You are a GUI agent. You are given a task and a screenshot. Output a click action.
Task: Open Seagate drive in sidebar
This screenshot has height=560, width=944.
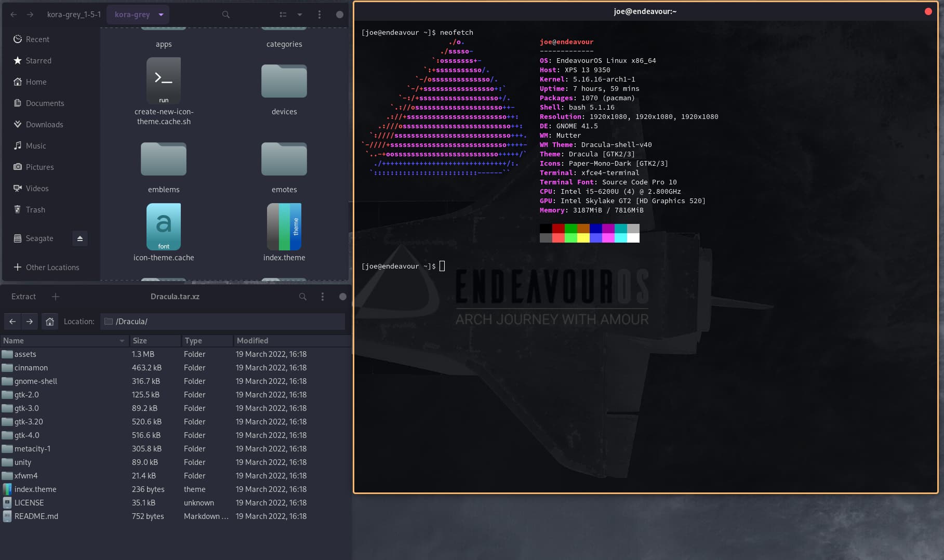(39, 238)
